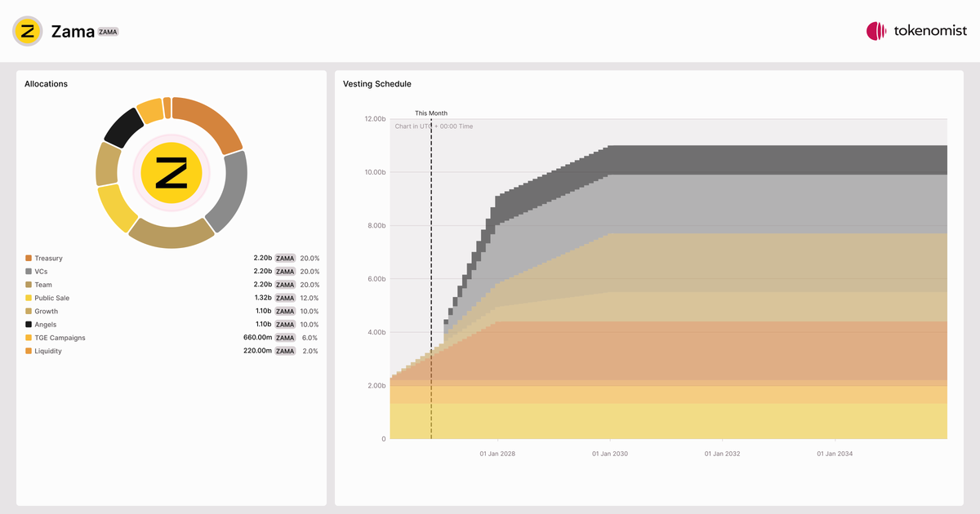The image size is (980, 514).
Task: Select the orange Treasury donut segment
Action: coord(212,122)
